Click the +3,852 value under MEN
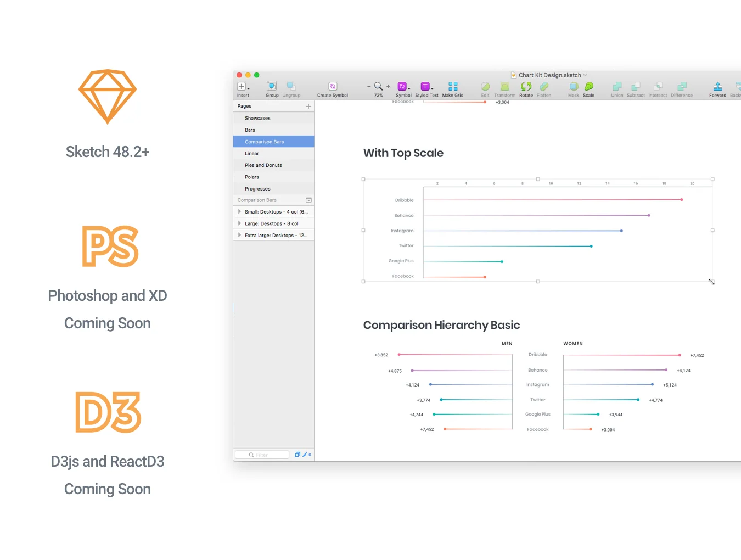741x560 pixels. tap(381, 355)
